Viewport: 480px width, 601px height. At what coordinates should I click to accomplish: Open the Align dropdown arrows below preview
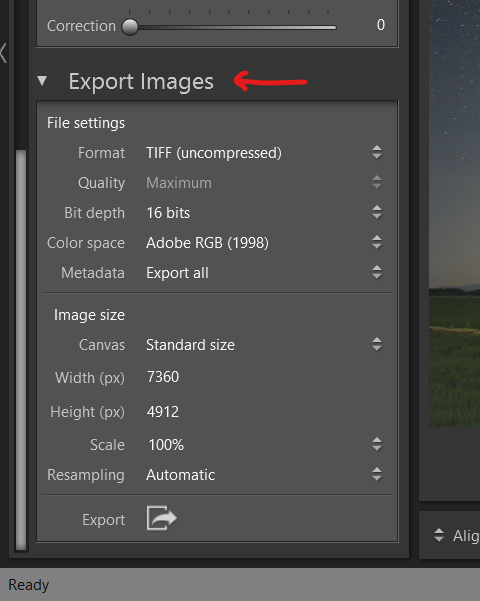[x=439, y=535]
